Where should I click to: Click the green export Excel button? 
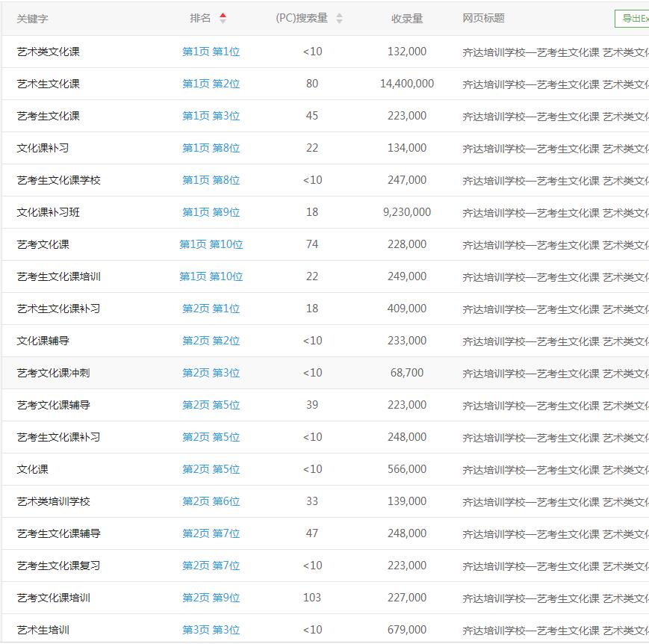click(x=632, y=19)
